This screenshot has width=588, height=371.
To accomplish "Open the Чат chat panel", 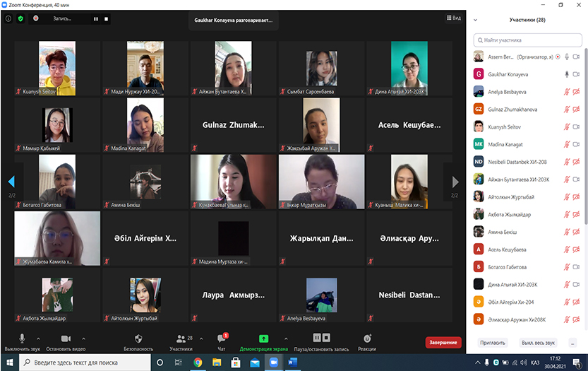I will tap(222, 339).
